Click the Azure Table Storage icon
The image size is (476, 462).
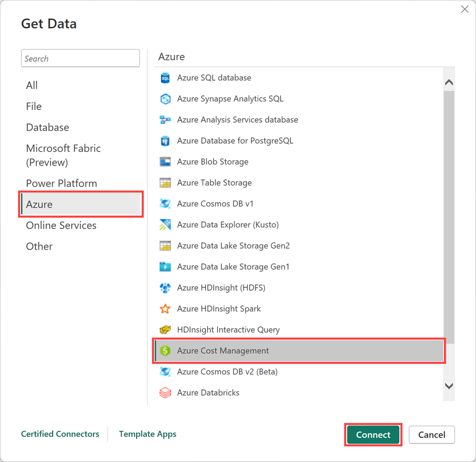click(165, 183)
